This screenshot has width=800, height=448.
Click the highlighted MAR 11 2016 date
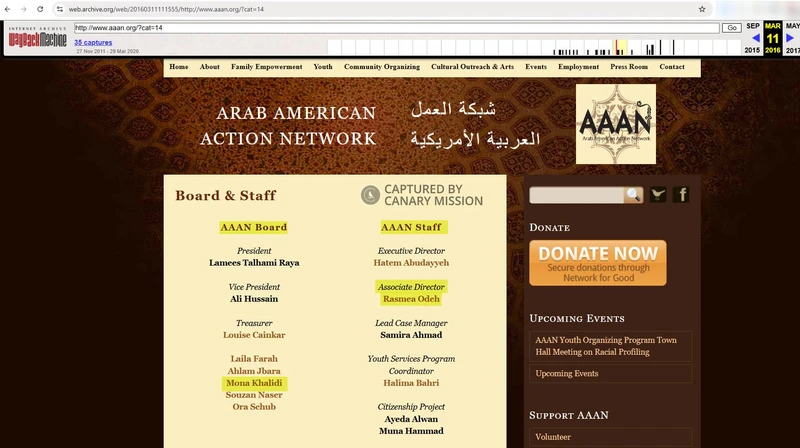(x=772, y=38)
